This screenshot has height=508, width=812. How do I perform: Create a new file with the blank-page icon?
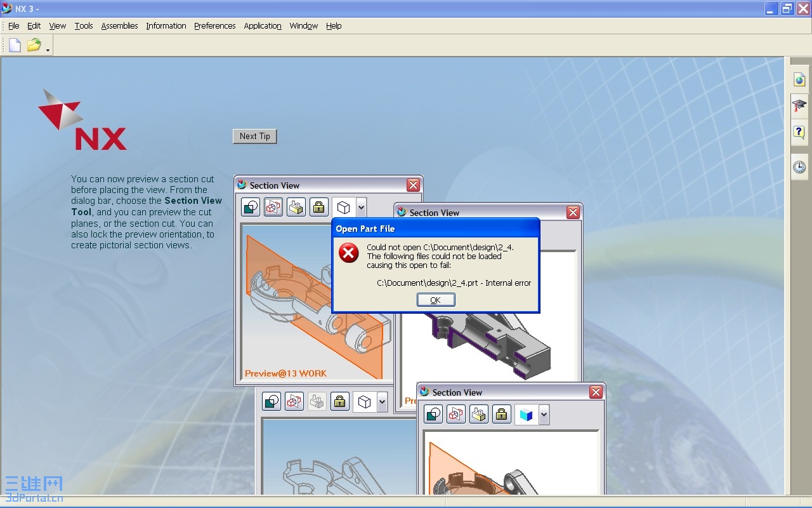(x=15, y=45)
